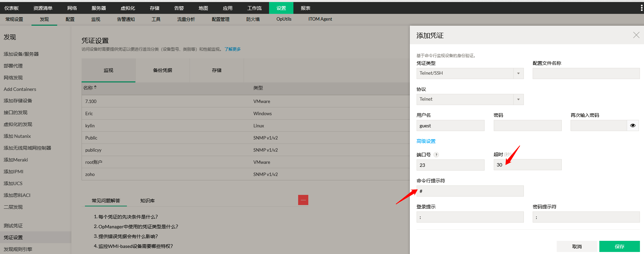644x254 pixels.
Task: Click the 登录提示 input field
Action: [470, 217]
